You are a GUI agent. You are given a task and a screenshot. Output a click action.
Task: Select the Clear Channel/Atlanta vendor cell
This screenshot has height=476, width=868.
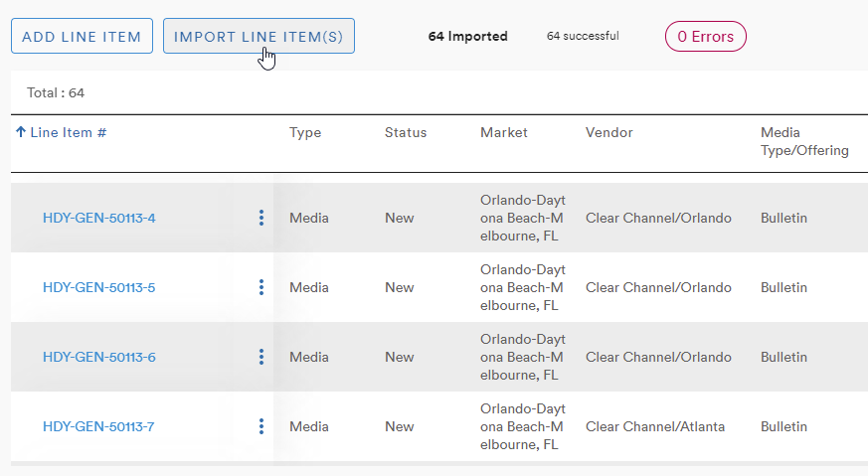[x=655, y=426]
